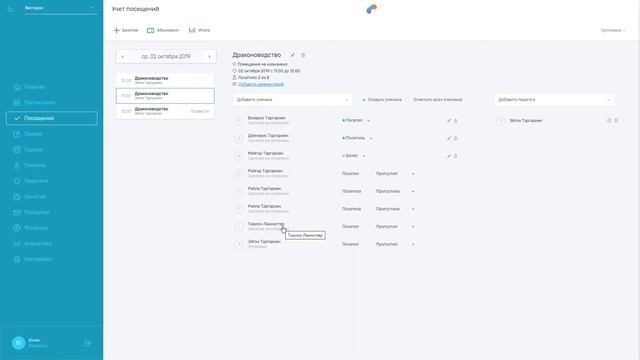Click the avatar circle of Тирион Ланнистер
This screenshot has width=640, height=360.
pos(239,227)
